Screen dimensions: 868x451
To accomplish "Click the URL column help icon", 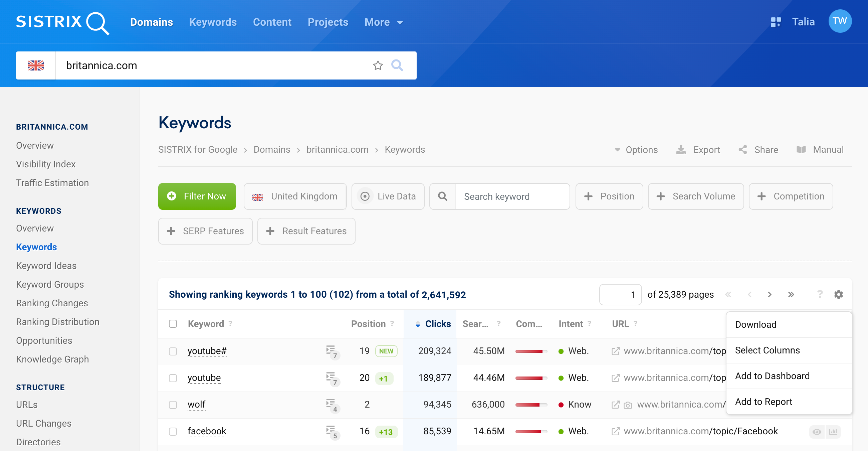I will 635,324.
